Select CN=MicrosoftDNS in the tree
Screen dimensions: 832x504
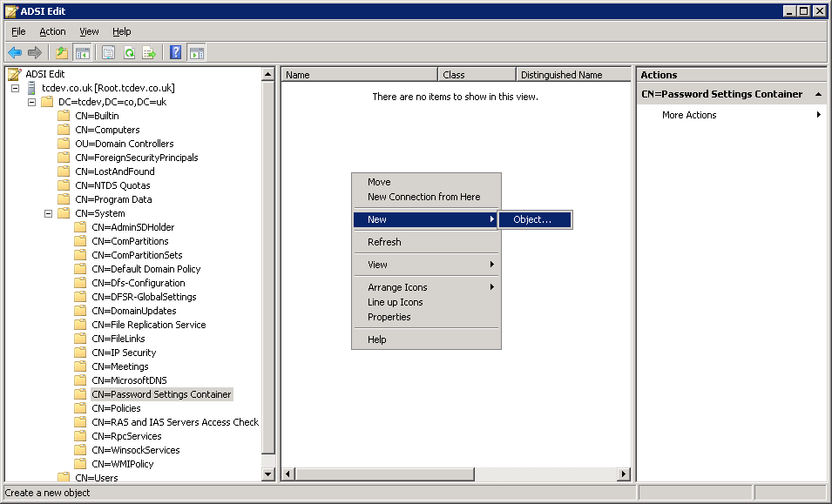pos(129,380)
